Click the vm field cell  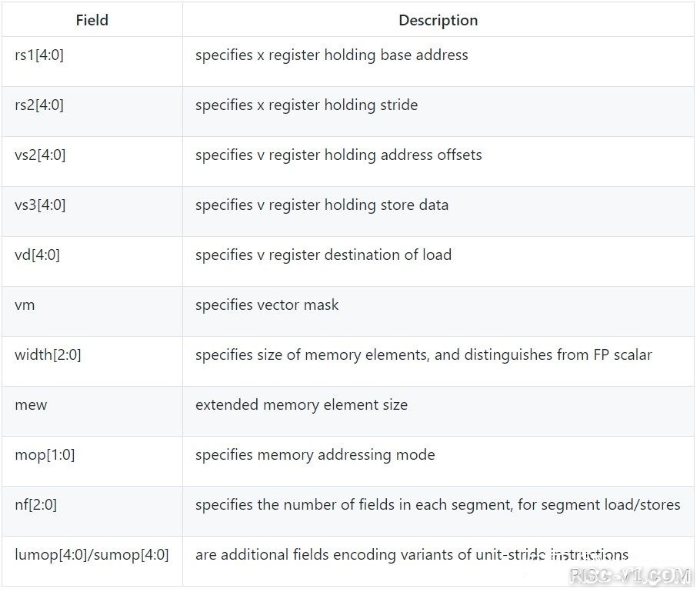coord(92,311)
